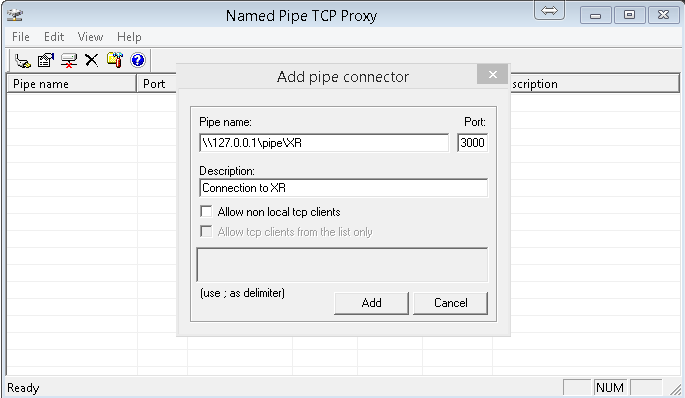Click the application icon in title bar
Viewport: 685px width, 398px height.
15,15
